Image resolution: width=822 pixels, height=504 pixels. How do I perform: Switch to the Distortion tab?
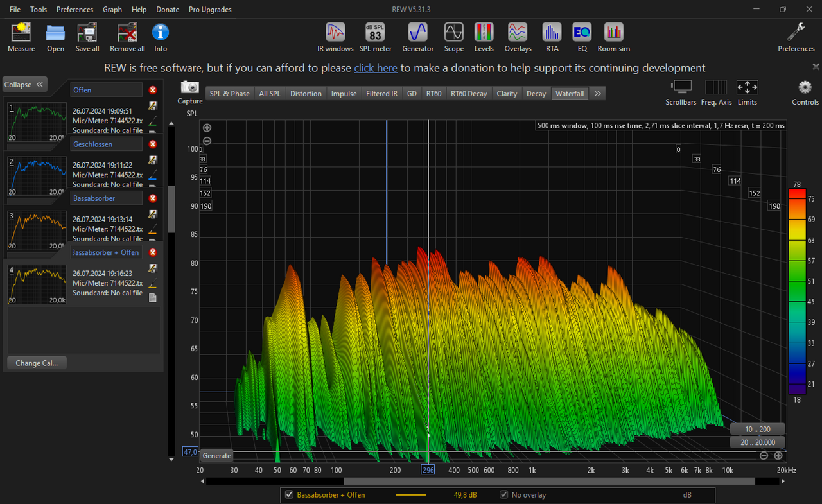306,94
